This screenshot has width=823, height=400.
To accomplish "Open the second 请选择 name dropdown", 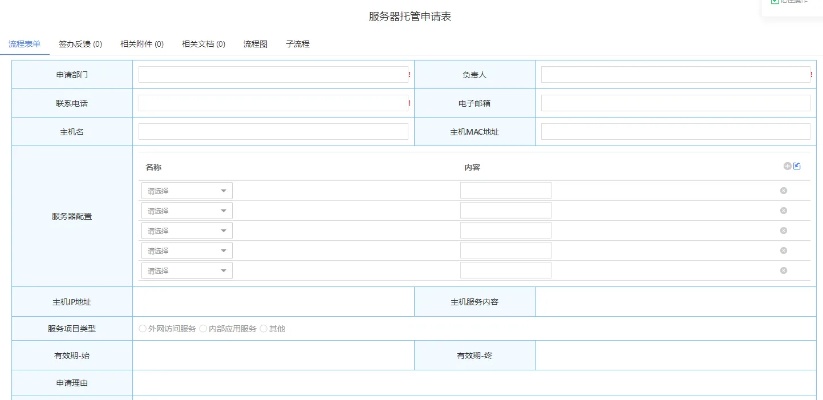I will (187, 210).
